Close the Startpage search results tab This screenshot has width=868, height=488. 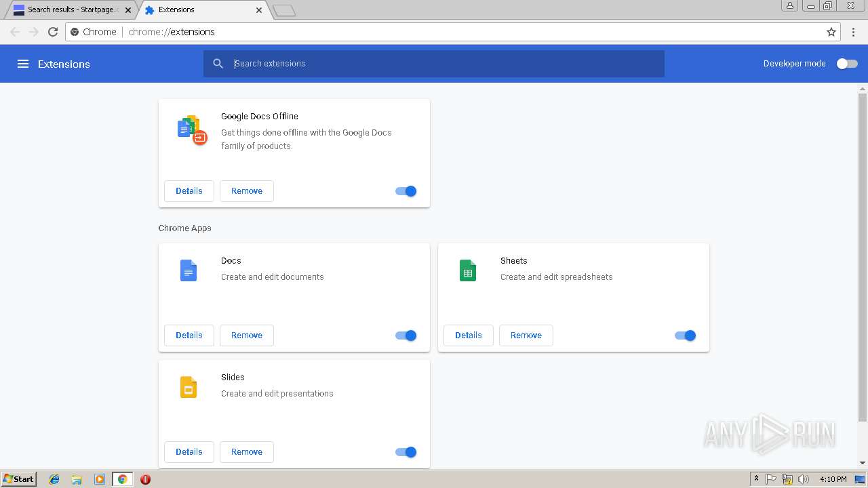point(128,10)
